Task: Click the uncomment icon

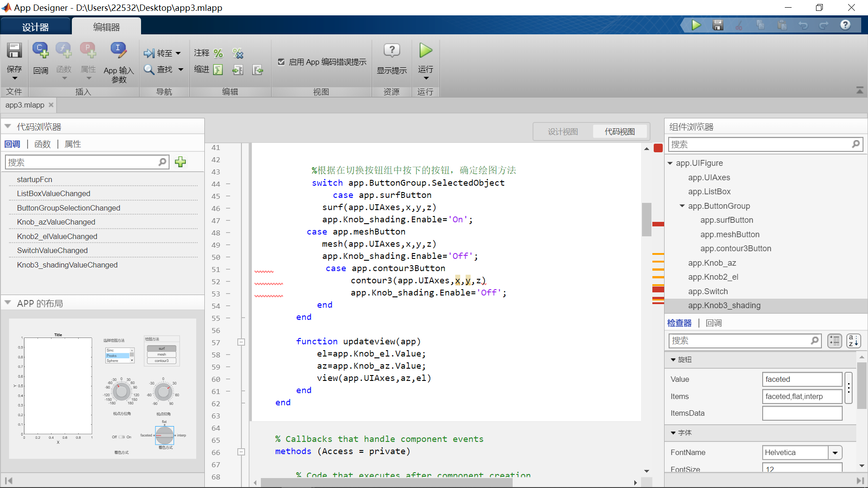Action: pos(238,53)
